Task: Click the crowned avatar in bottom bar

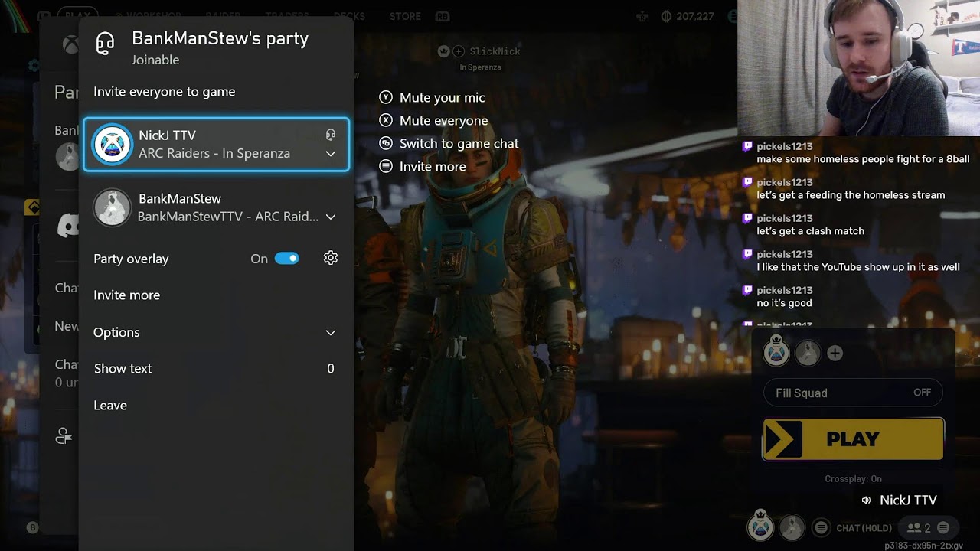Action: pyautogui.click(x=760, y=525)
